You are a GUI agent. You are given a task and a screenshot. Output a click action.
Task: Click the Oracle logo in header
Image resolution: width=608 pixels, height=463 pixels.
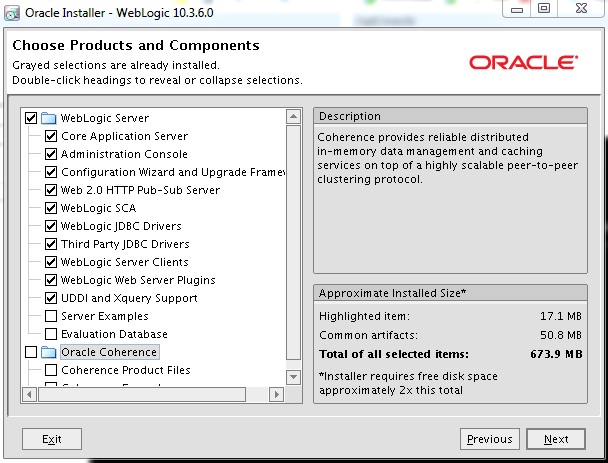coord(522,62)
